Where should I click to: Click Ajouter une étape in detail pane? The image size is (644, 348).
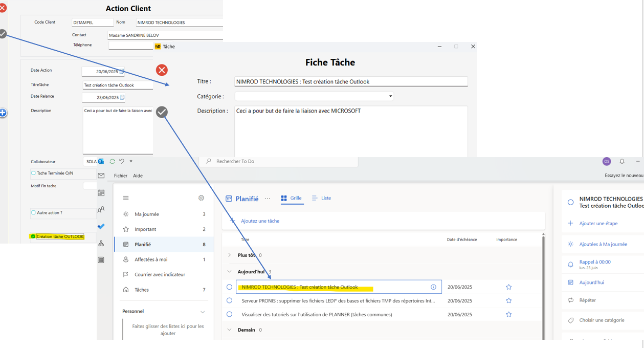click(598, 224)
